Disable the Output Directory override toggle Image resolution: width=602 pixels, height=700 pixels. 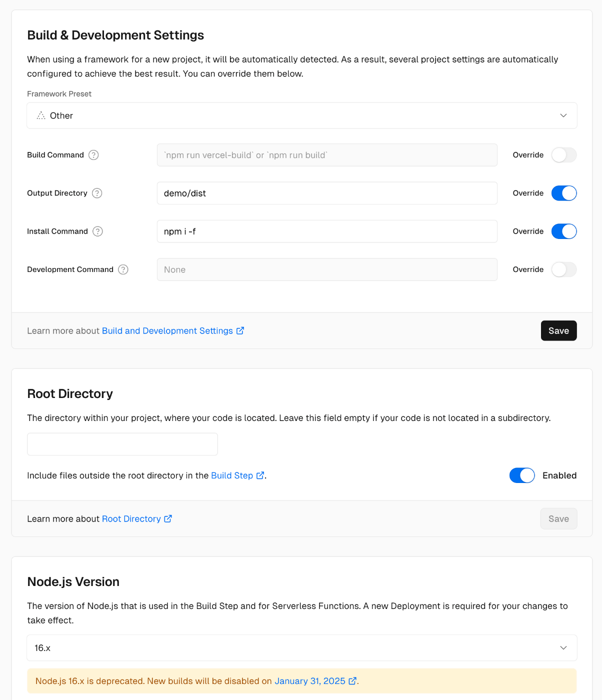point(564,193)
